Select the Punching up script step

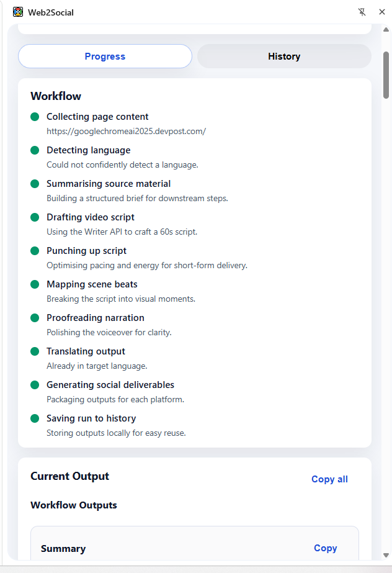86,251
